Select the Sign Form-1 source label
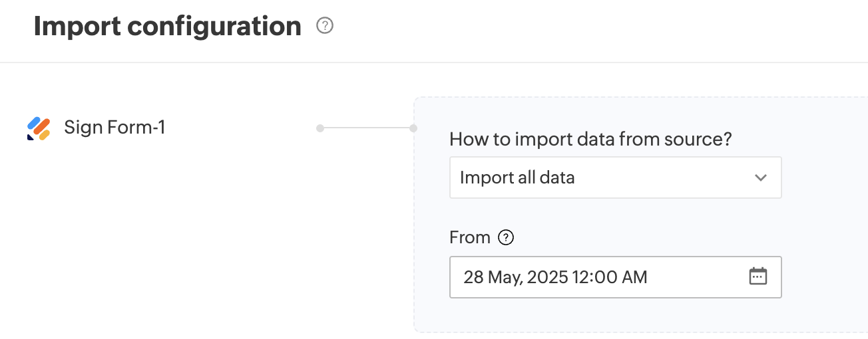This screenshot has height=339, width=868. click(x=114, y=127)
